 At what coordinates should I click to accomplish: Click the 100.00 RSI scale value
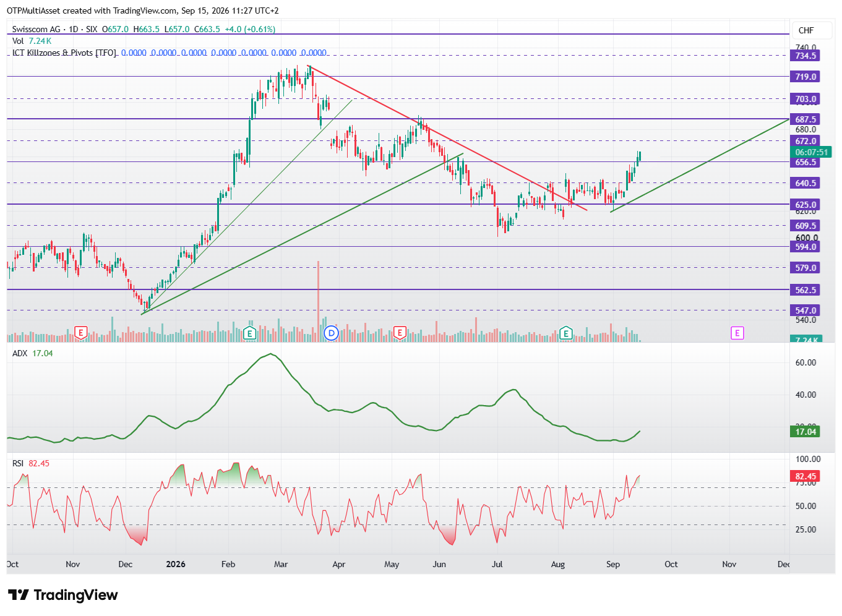(x=808, y=459)
